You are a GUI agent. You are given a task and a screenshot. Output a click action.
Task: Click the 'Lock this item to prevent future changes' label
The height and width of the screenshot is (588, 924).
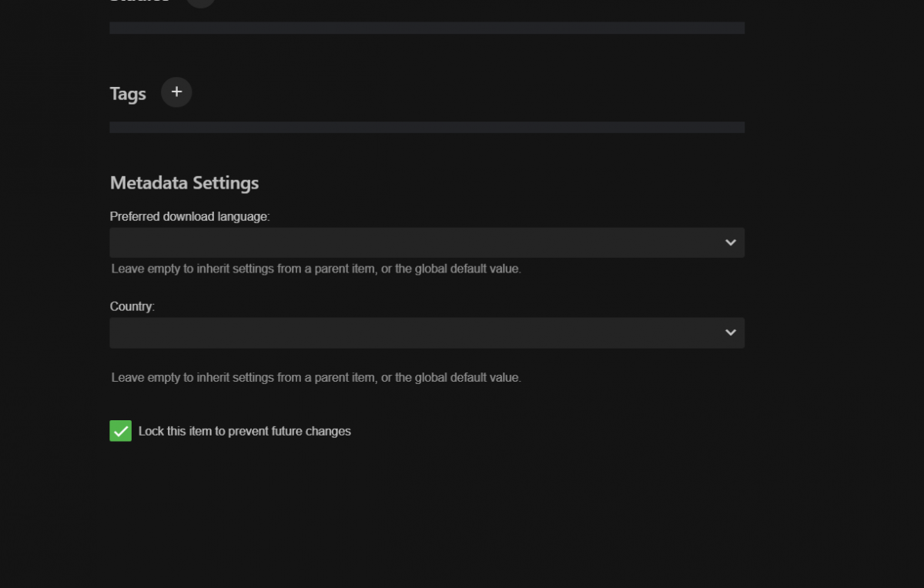pos(244,431)
